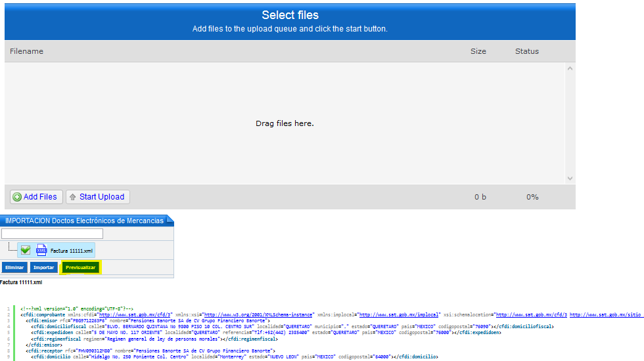Click the xml version comment in line 1

[x=77, y=309]
